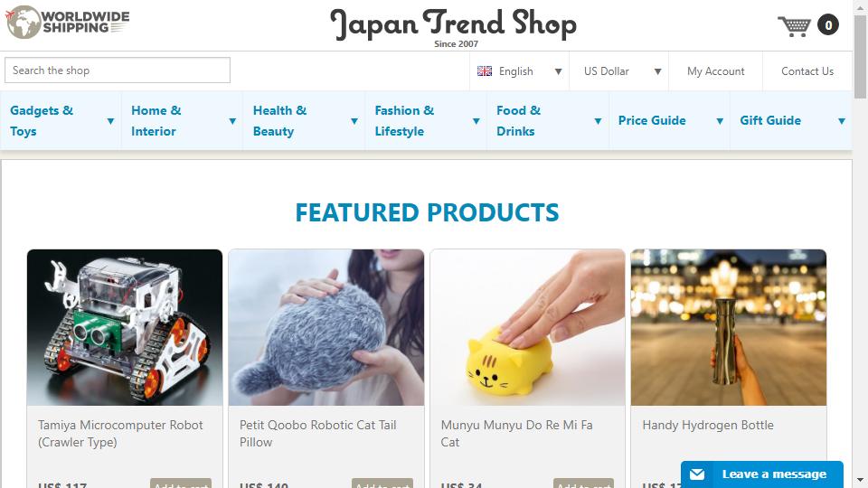Open the Tamiya Microcomputer Robot thumbnail
Screen dimensions: 868x488
pyautogui.click(x=125, y=327)
